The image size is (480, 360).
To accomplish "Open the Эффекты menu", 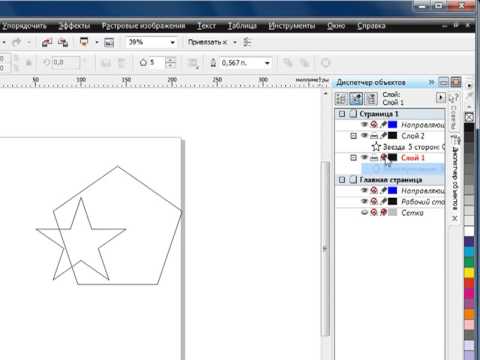I will [74, 26].
